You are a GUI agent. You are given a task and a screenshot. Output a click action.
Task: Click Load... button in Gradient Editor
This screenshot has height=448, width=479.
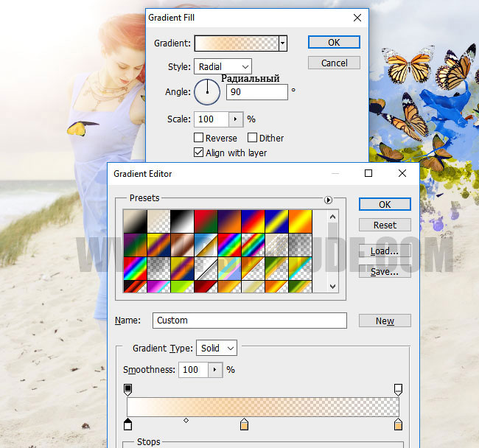coord(385,251)
